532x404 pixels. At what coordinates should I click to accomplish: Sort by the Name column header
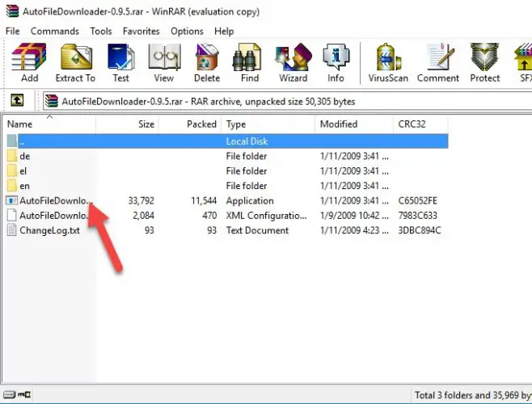49,124
